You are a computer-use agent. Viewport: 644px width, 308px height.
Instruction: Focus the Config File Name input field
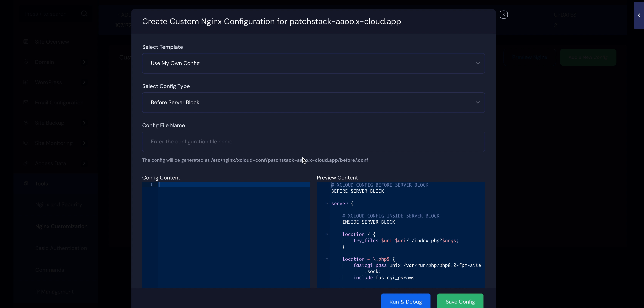coord(313,142)
